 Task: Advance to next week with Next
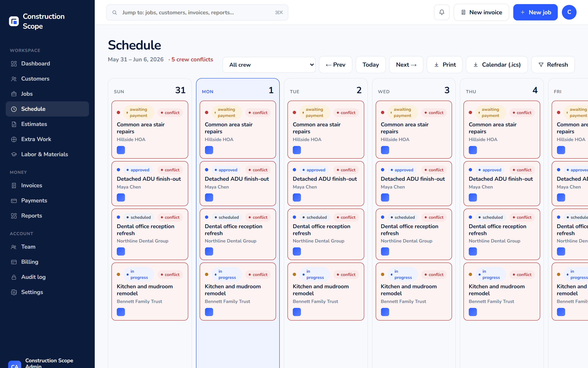click(x=406, y=65)
